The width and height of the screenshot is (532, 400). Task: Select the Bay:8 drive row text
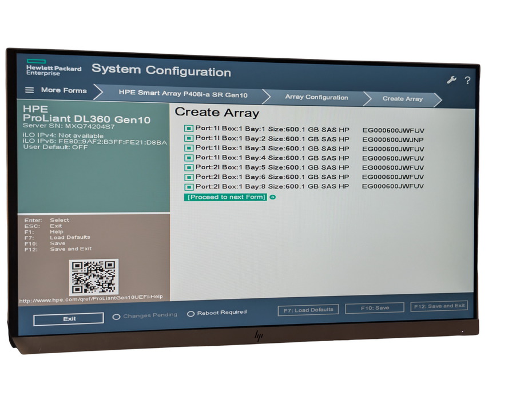point(272,186)
